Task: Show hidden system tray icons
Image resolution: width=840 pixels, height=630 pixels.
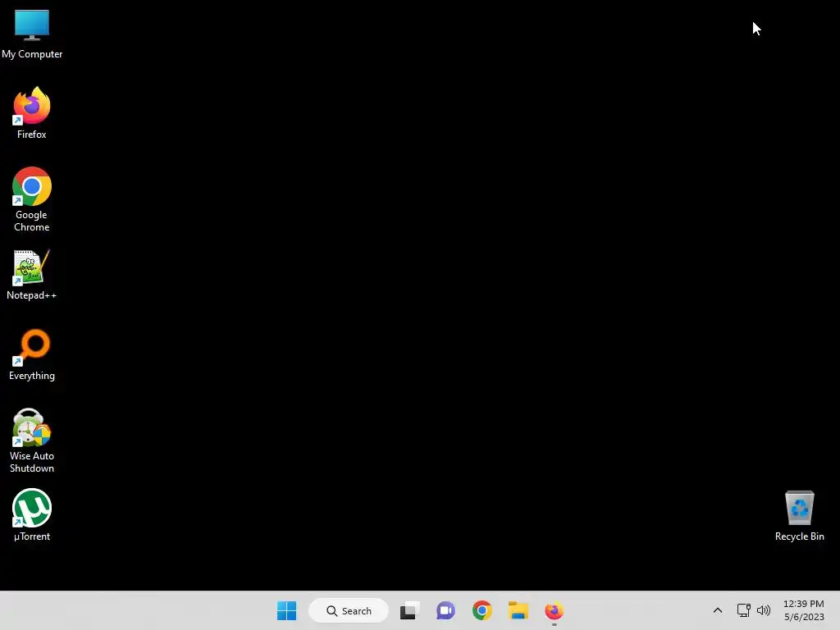Action: tap(718, 610)
